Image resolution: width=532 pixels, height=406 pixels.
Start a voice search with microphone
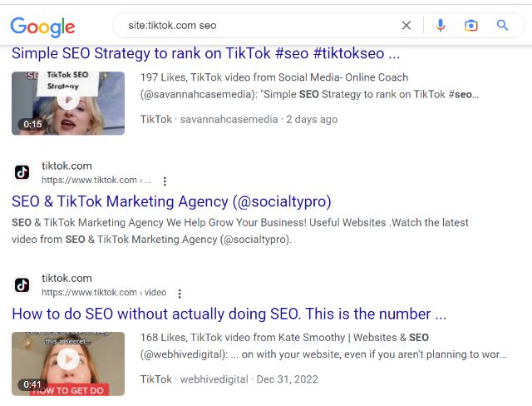[441, 25]
